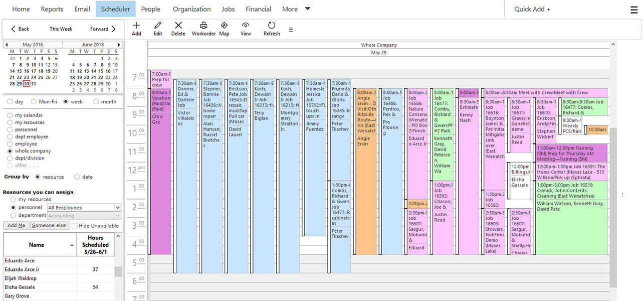The image size is (644, 301).
Task: Open the Accounting department dropdown
Action: pyautogui.click(x=84, y=216)
